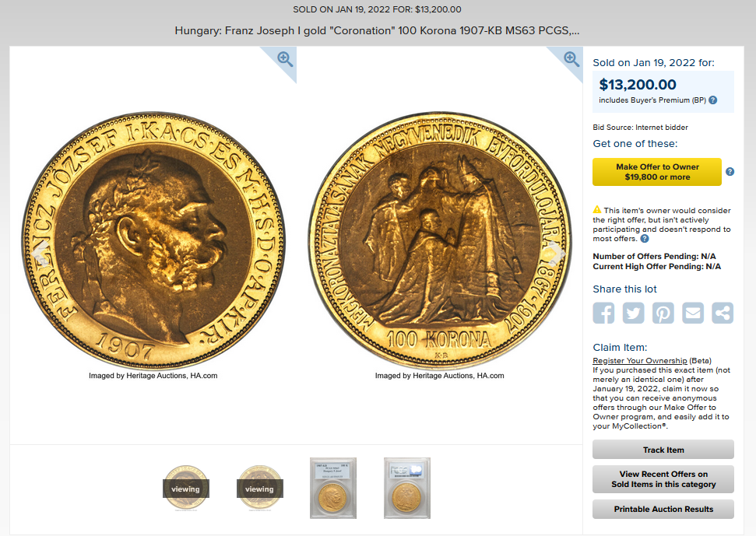
Task: Open Printable Auction Results
Action: [663, 509]
